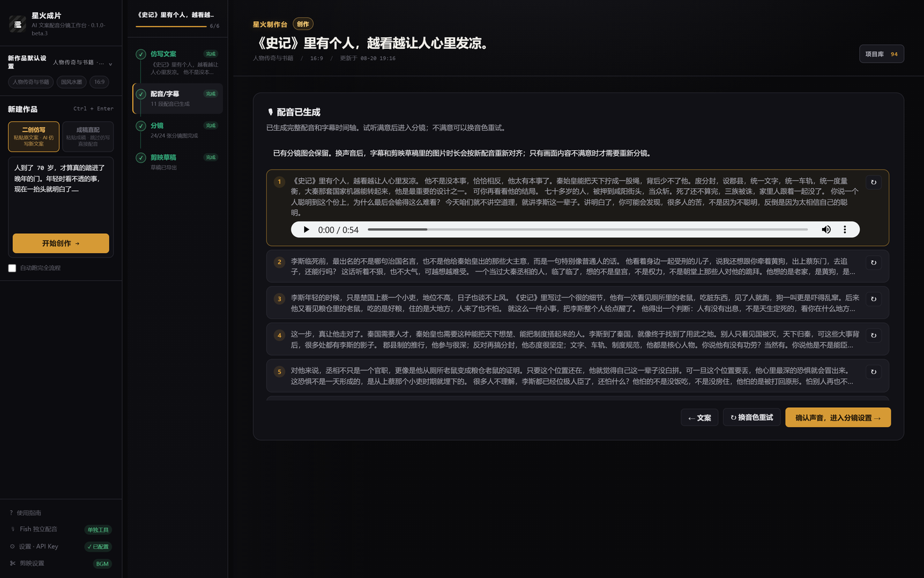Play the segment 1 audio clip
Viewport: 924px width, 578px height.
306,230
